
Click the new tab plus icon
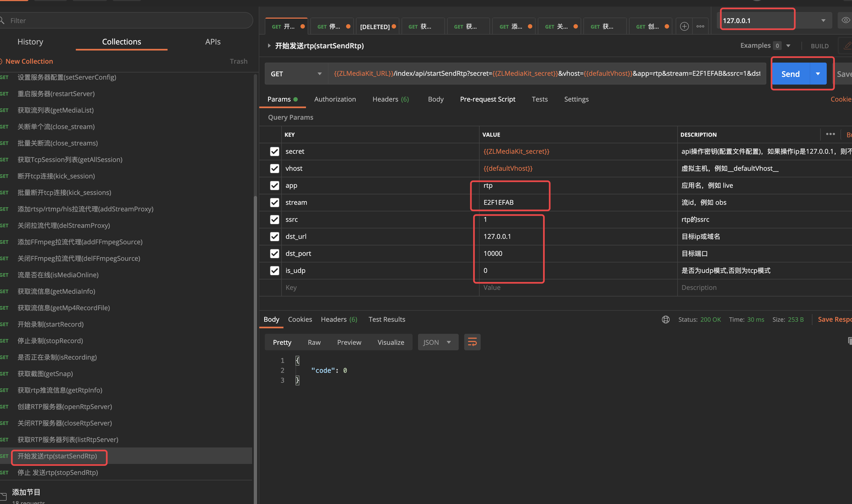click(x=684, y=27)
